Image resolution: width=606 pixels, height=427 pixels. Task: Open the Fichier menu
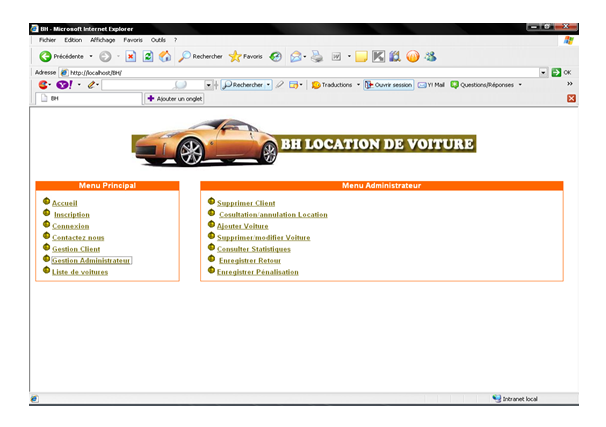(x=47, y=40)
